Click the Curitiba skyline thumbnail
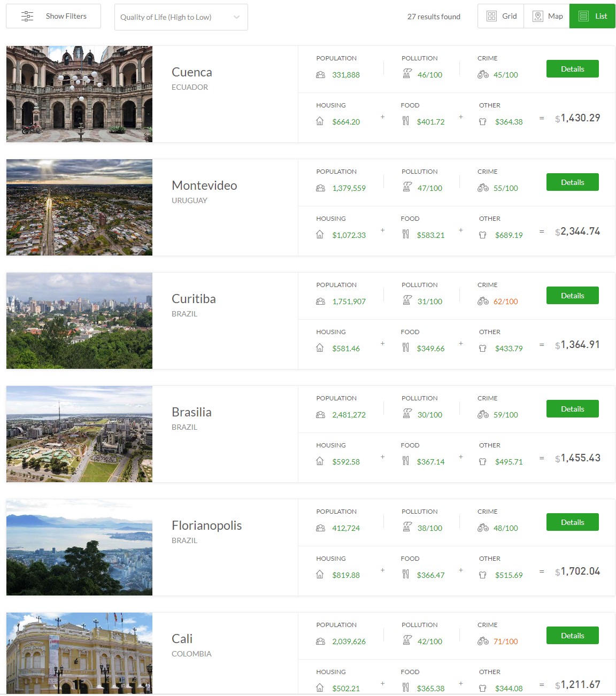The width and height of the screenshot is (616, 696). pyautogui.click(x=79, y=321)
